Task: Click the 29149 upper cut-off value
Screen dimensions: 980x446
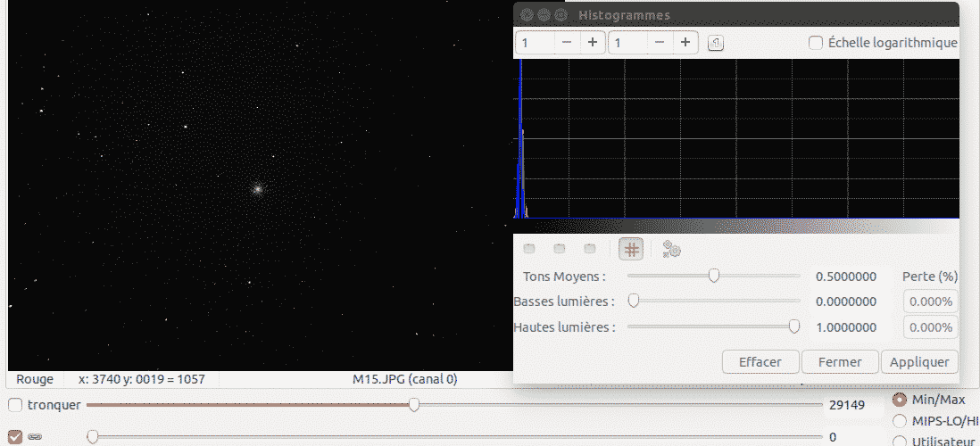Action: pyautogui.click(x=847, y=405)
